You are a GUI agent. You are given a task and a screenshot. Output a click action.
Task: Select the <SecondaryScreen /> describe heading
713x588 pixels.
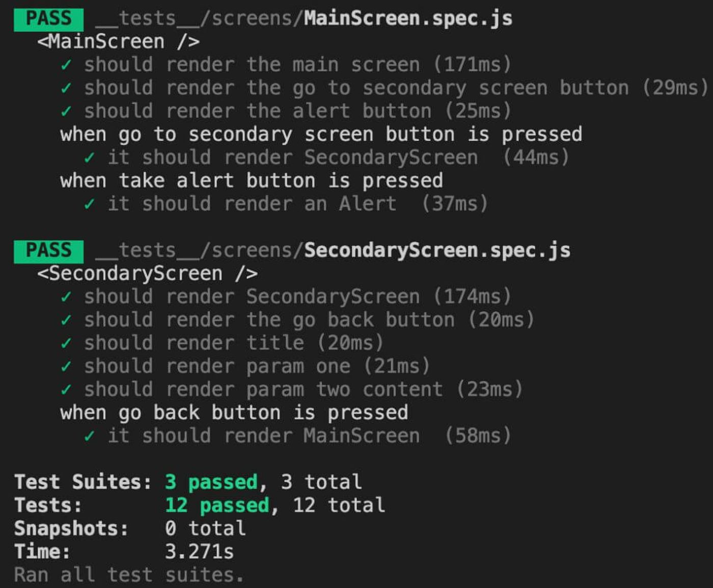click(x=147, y=274)
